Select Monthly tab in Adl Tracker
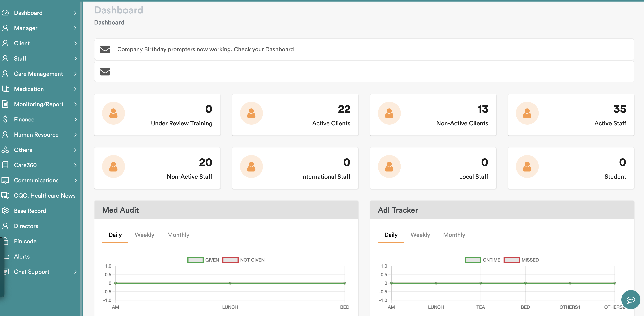 (x=454, y=235)
